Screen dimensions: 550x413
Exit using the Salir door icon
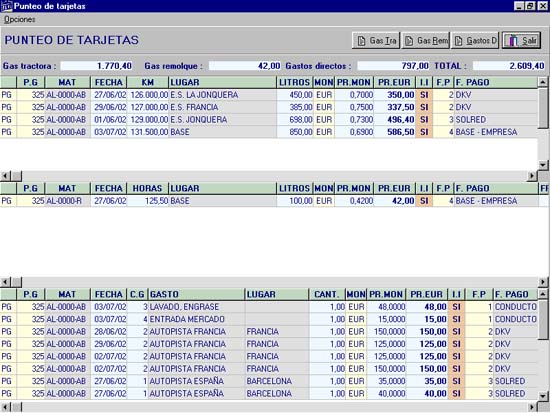pos(521,41)
